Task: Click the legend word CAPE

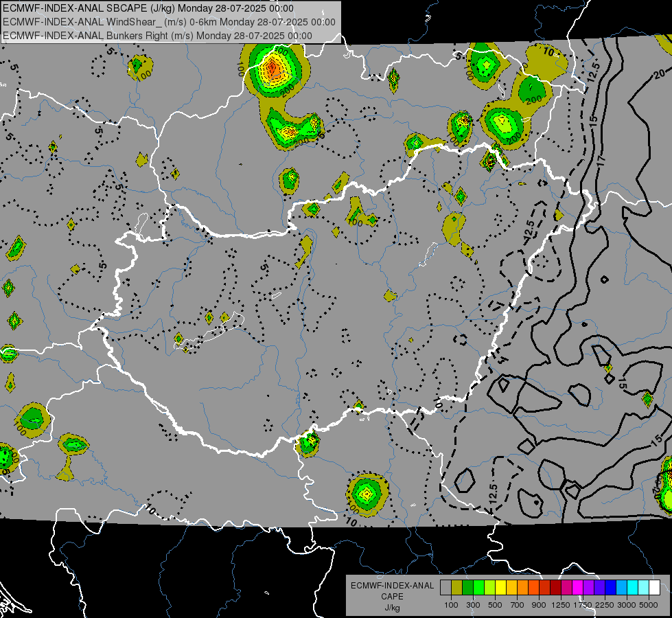Action: coord(392,597)
